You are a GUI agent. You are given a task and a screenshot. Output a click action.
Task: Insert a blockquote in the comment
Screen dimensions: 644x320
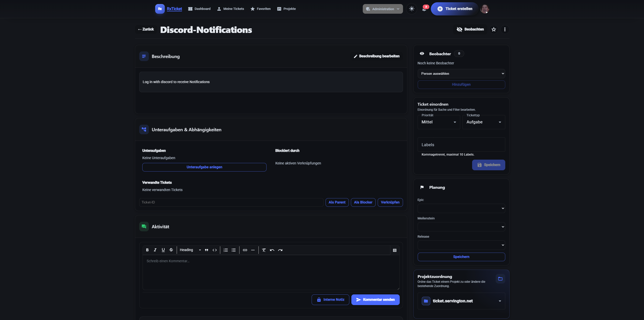[207, 250]
